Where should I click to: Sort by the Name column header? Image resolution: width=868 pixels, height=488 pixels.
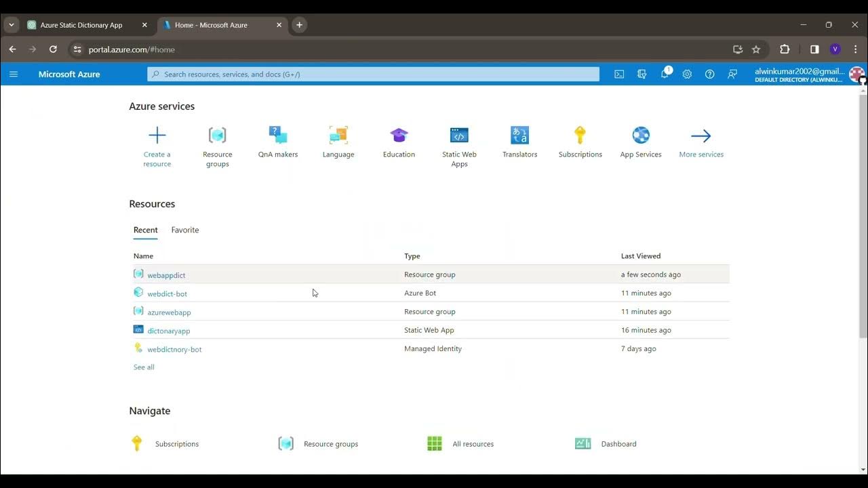143,256
